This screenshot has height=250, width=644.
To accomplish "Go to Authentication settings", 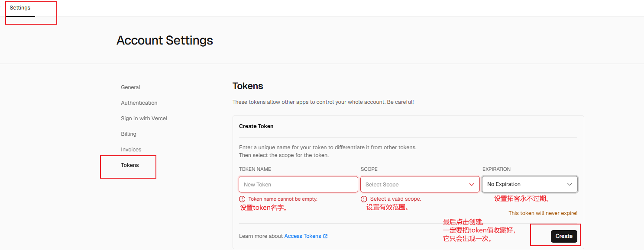I will coord(139,103).
